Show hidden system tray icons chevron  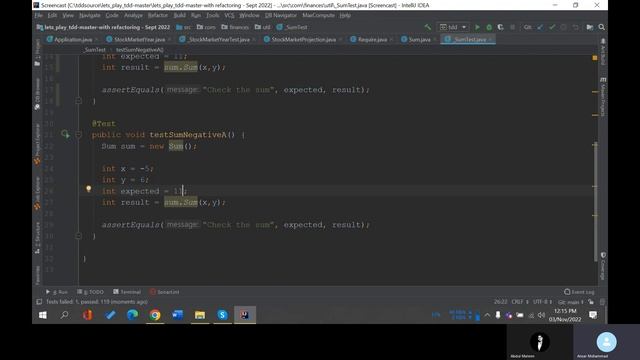pos(487,315)
